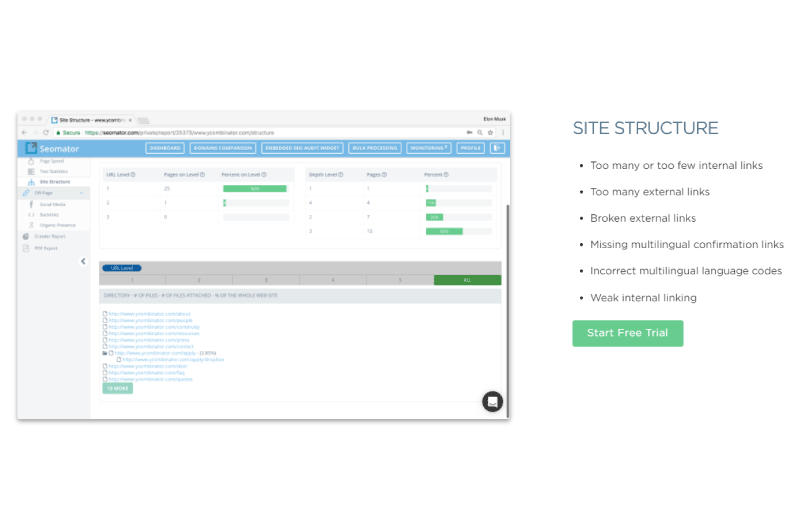Click the Percent on Level help icon
This screenshot has height=530, width=800.
[264, 174]
